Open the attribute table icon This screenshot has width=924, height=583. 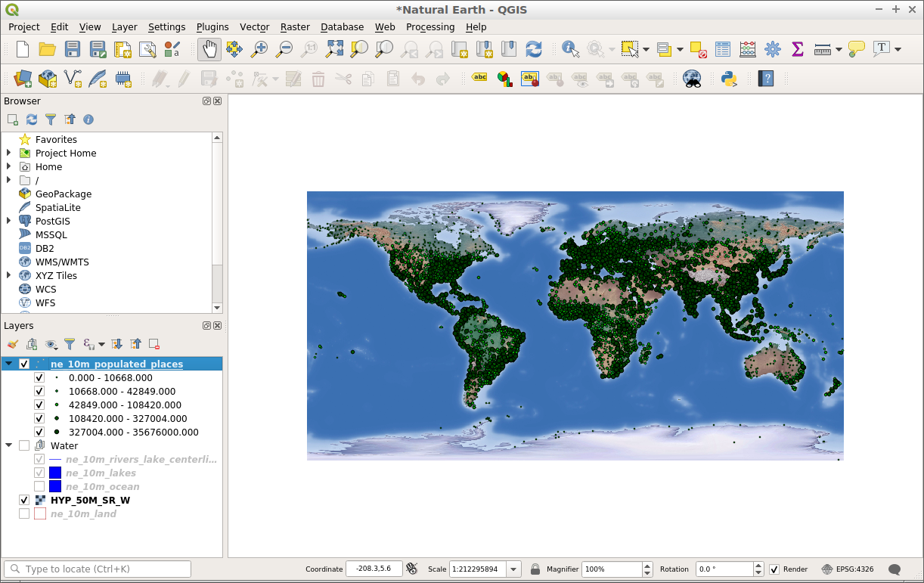(x=723, y=49)
